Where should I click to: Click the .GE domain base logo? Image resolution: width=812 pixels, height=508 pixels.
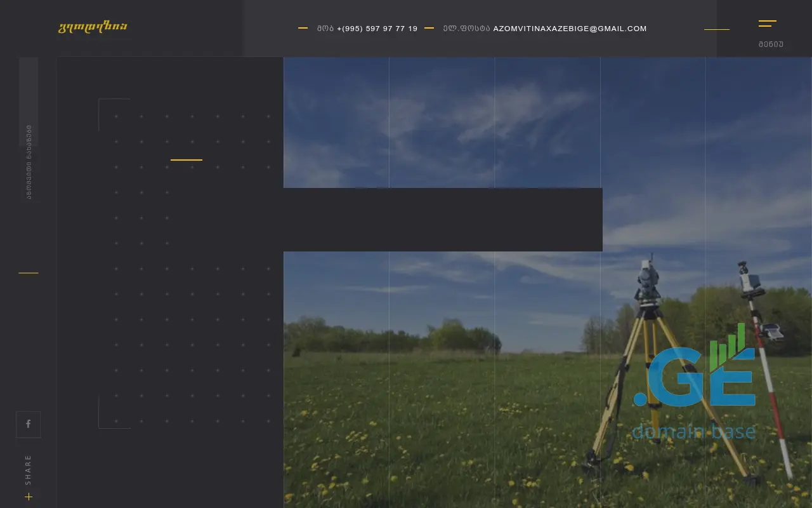tap(694, 387)
